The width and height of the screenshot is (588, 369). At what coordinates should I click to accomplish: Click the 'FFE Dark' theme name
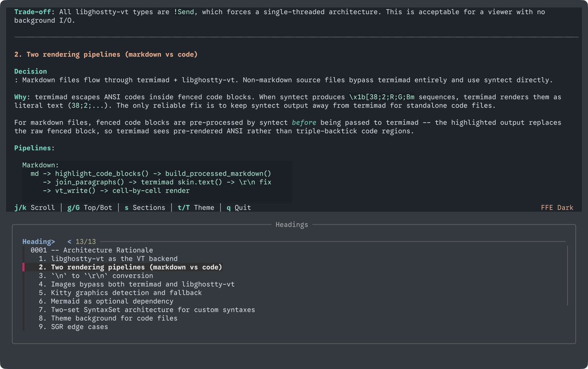click(x=557, y=208)
